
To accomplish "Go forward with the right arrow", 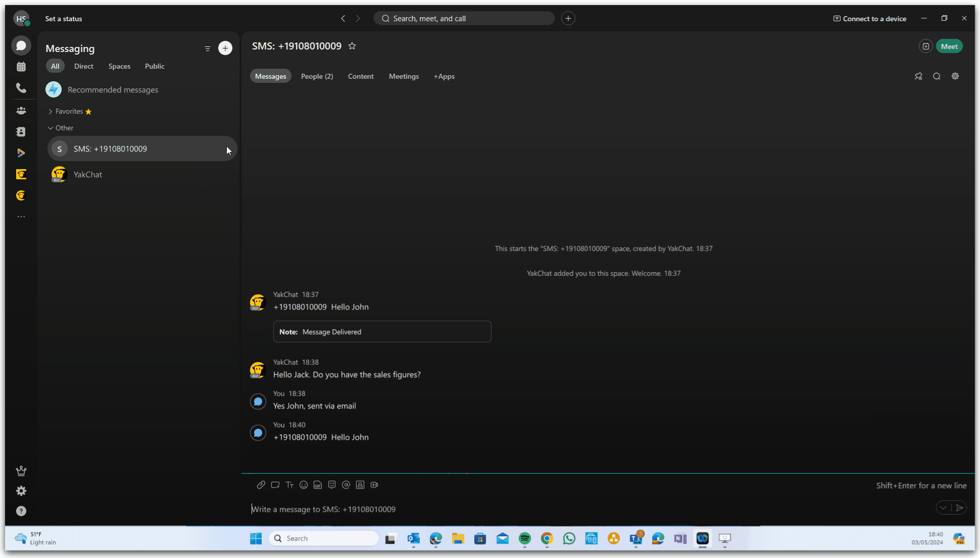I will tap(358, 19).
